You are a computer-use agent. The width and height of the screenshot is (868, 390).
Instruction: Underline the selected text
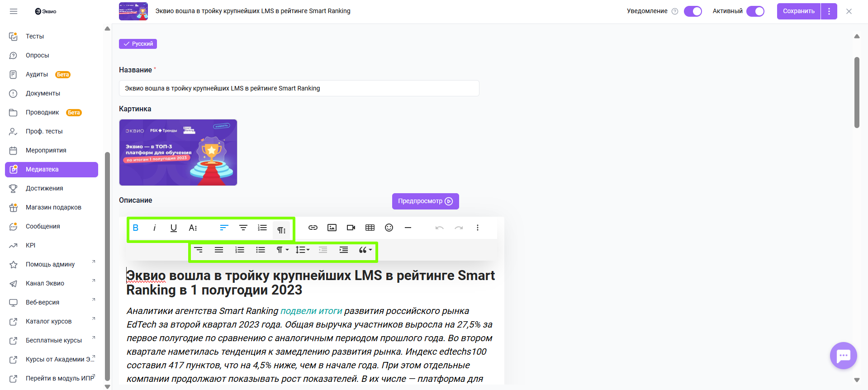click(174, 228)
